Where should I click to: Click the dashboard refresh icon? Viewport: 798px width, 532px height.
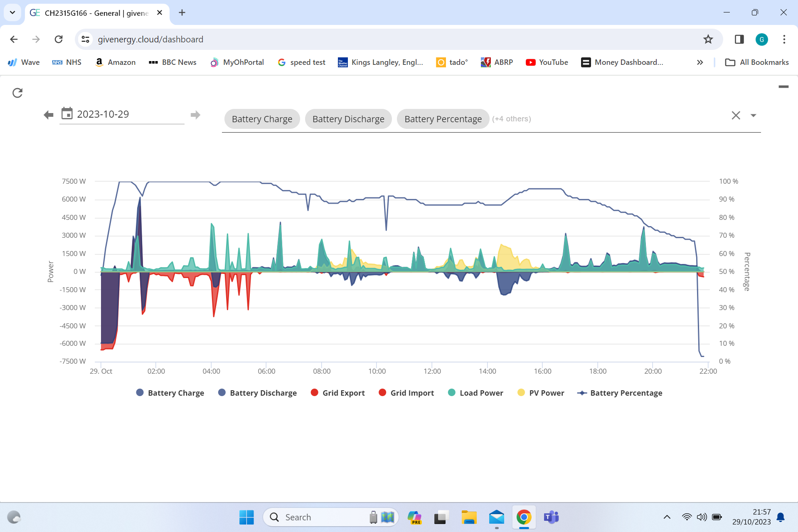point(17,93)
